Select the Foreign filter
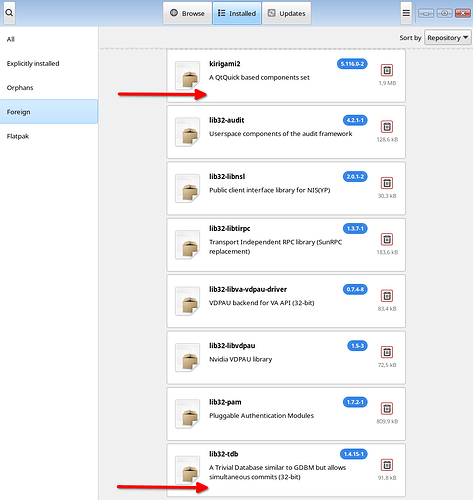Screen dimensions: 473x500 coord(49,112)
